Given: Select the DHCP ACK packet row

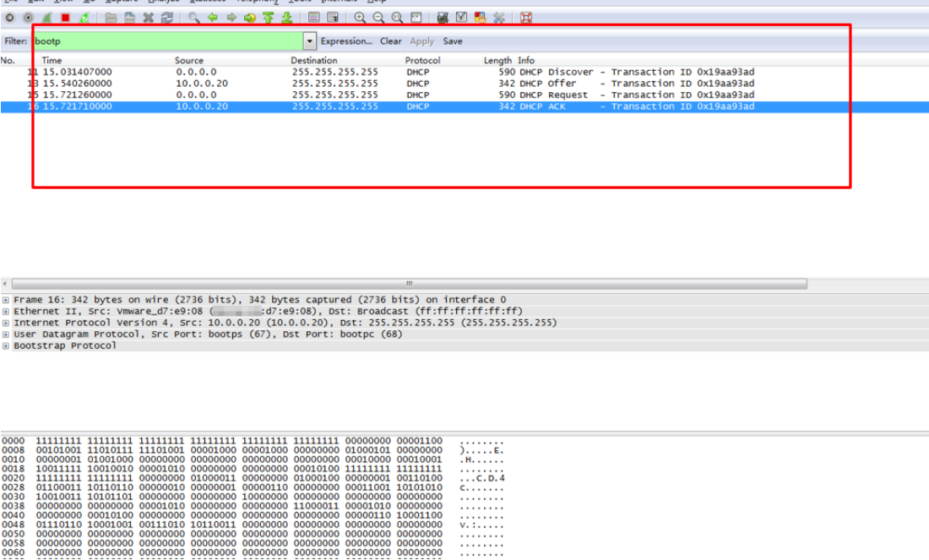Looking at the screenshot, I should [x=465, y=106].
